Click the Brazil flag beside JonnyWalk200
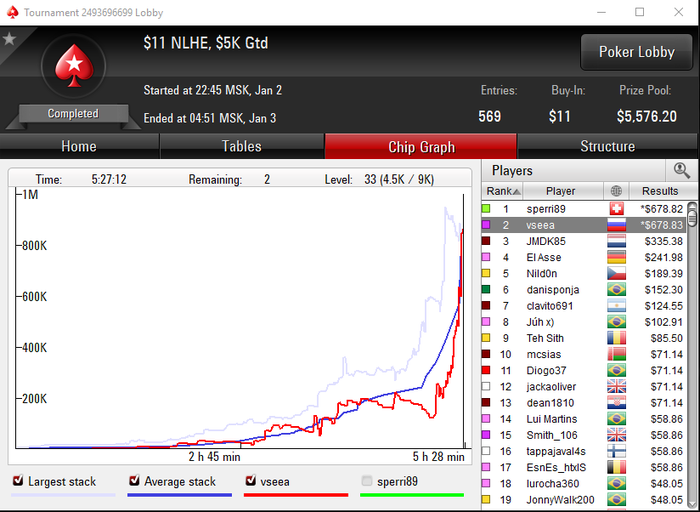This screenshot has width=700, height=512. (x=616, y=500)
